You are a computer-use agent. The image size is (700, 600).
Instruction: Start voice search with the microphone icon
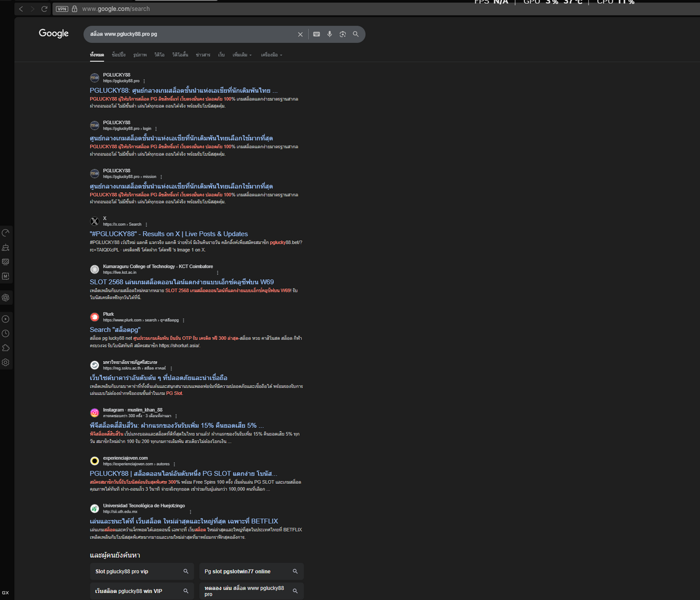(x=330, y=34)
